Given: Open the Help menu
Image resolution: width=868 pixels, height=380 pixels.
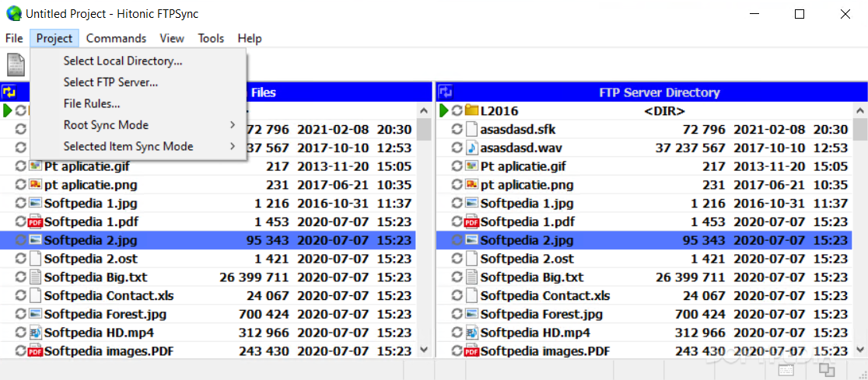Looking at the screenshot, I should tap(250, 38).
